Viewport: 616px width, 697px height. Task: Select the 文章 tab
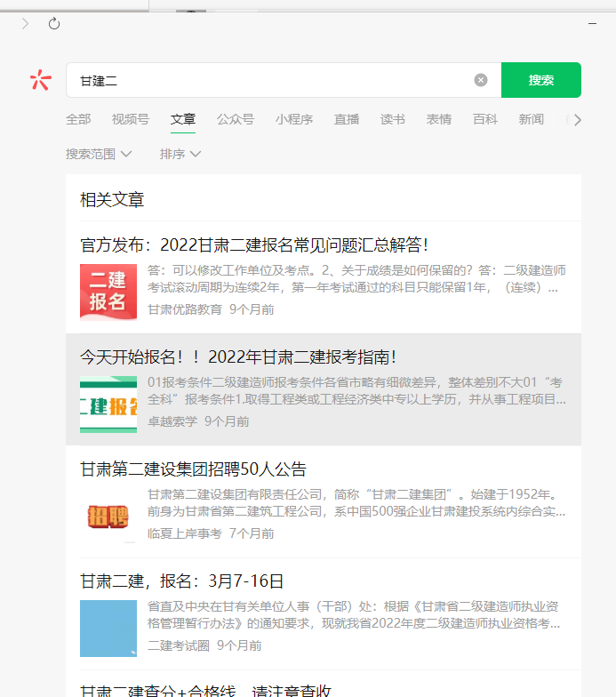(183, 119)
